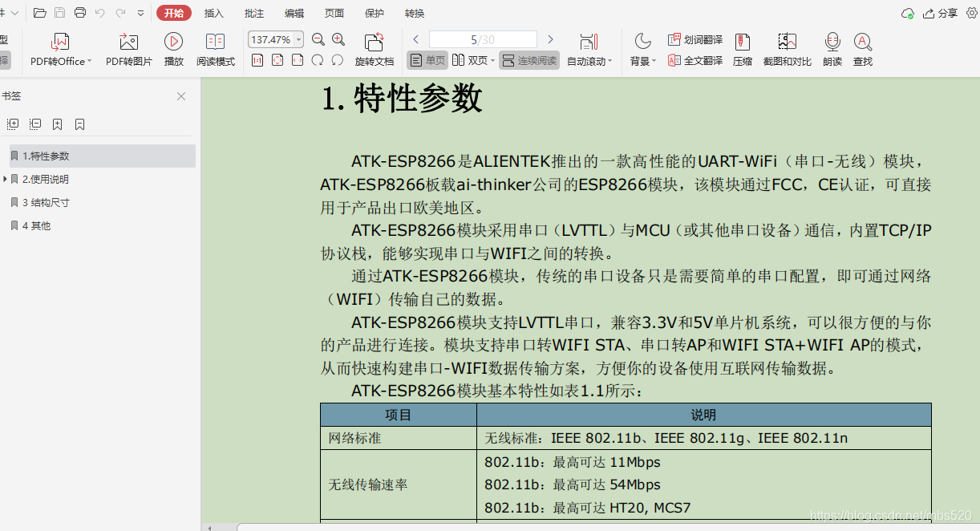Screen dimensions: 980x531
Task: Toggle 连续阅读 continuous reading
Action: [x=529, y=60]
